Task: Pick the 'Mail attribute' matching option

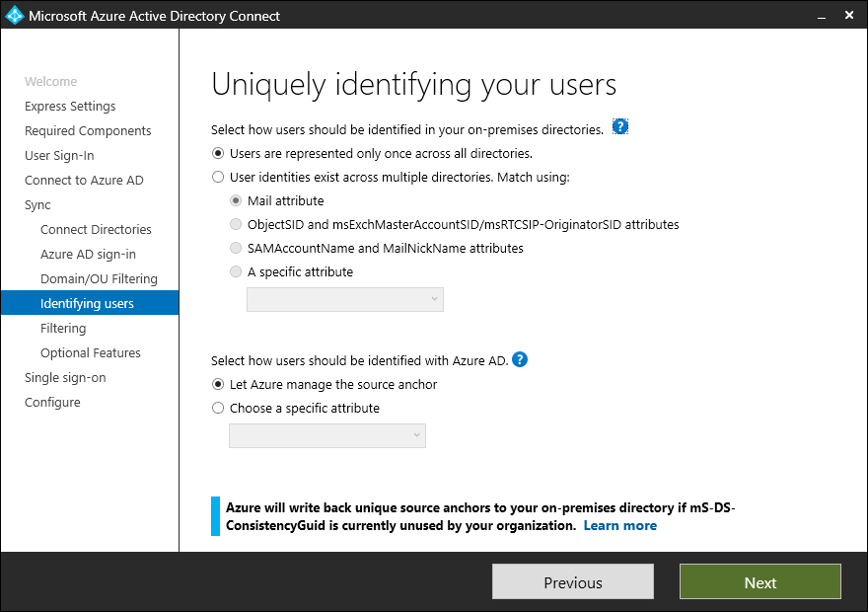Action: click(236, 201)
